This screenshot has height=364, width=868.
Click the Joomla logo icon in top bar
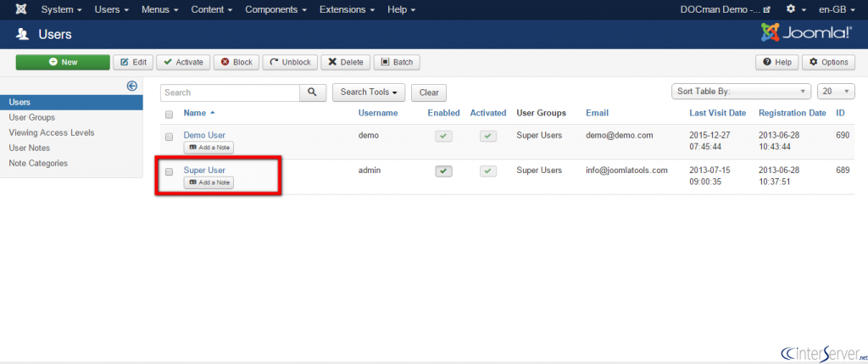[x=20, y=9]
